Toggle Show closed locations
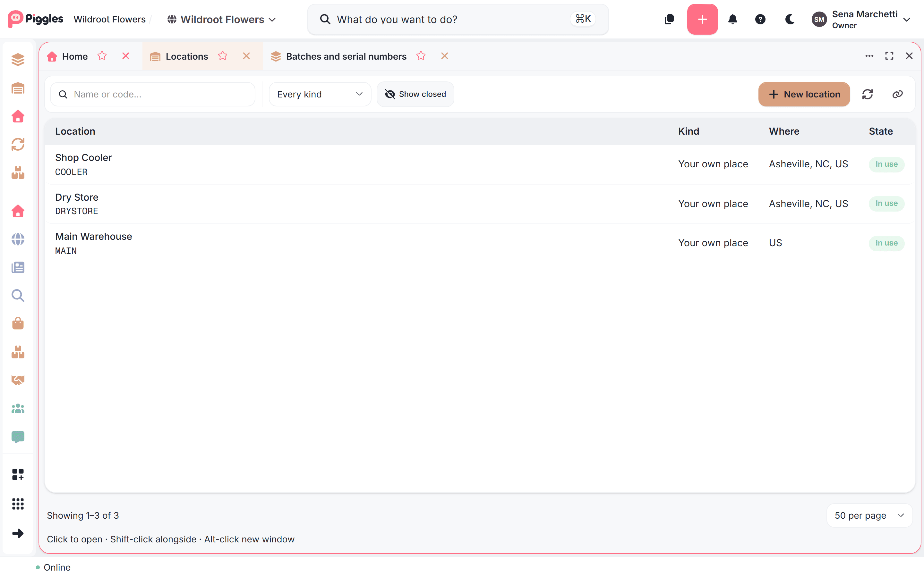This screenshot has height=577, width=924. [415, 94]
